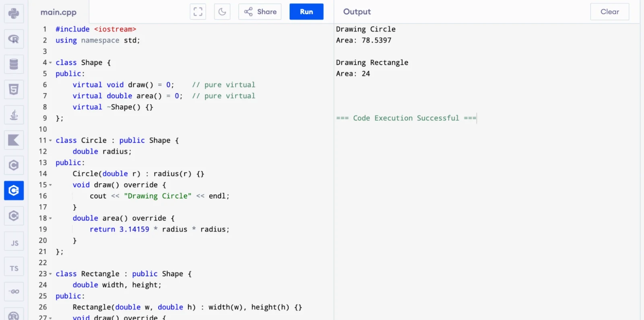Click the 'return 3.14159 * radius * radius;' line

pyautogui.click(x=159, y=229)
